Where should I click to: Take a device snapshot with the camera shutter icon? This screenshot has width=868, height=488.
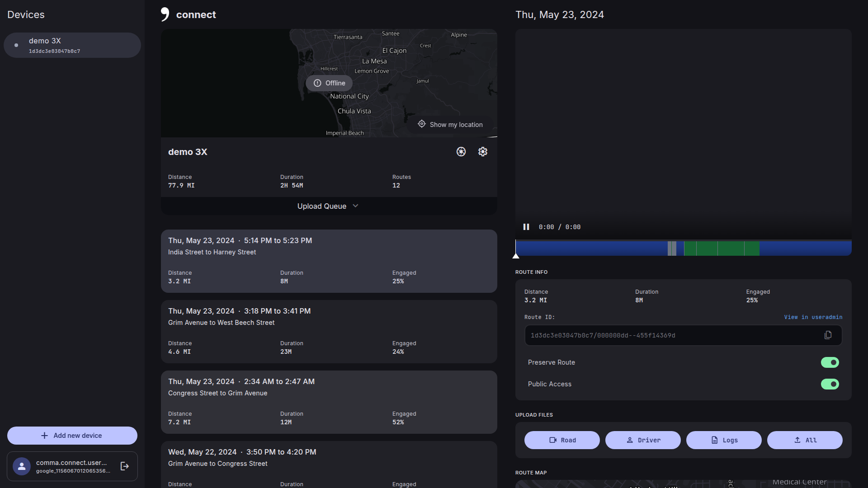tap(461, 152)
